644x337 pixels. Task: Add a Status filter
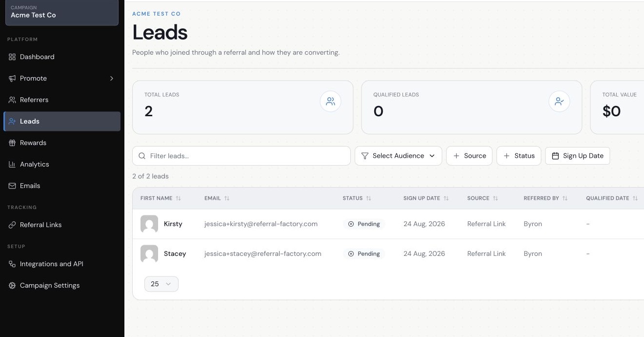tap(519, 156)
